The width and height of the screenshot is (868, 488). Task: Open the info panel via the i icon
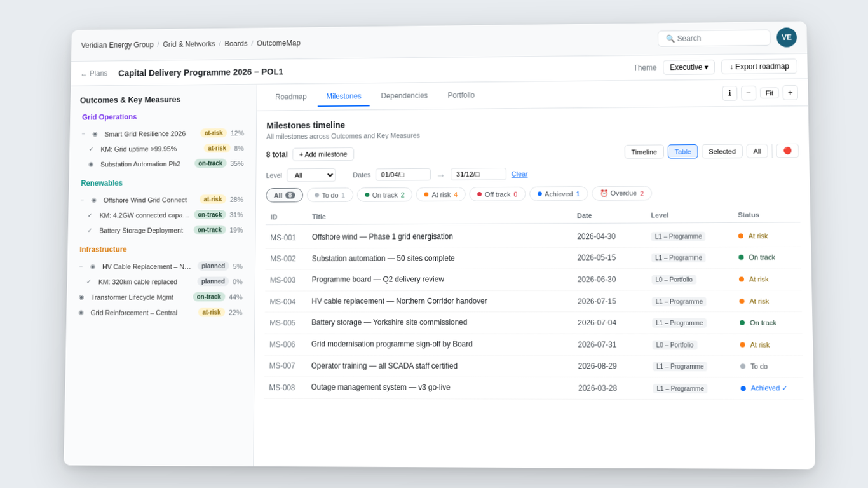(729, 93)
